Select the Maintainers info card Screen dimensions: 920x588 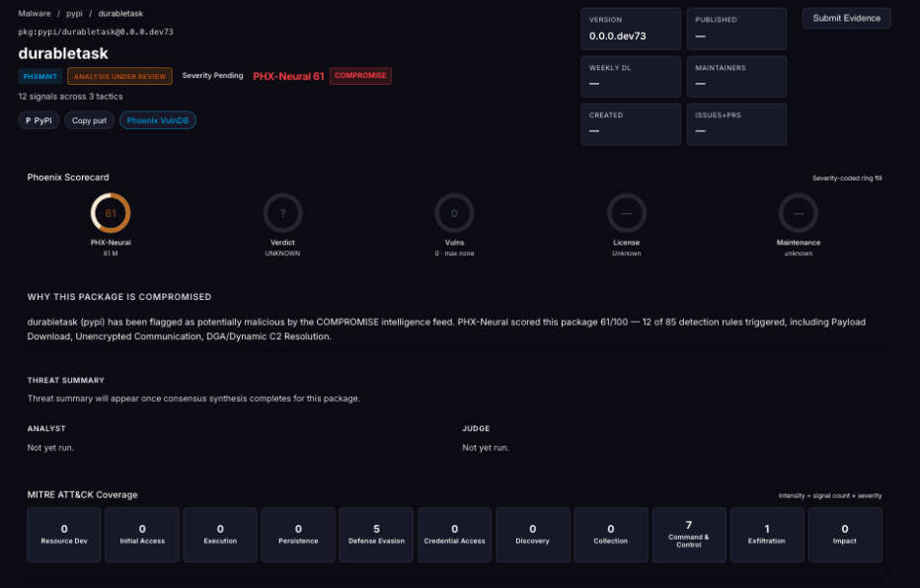click(x=737, y=76)
